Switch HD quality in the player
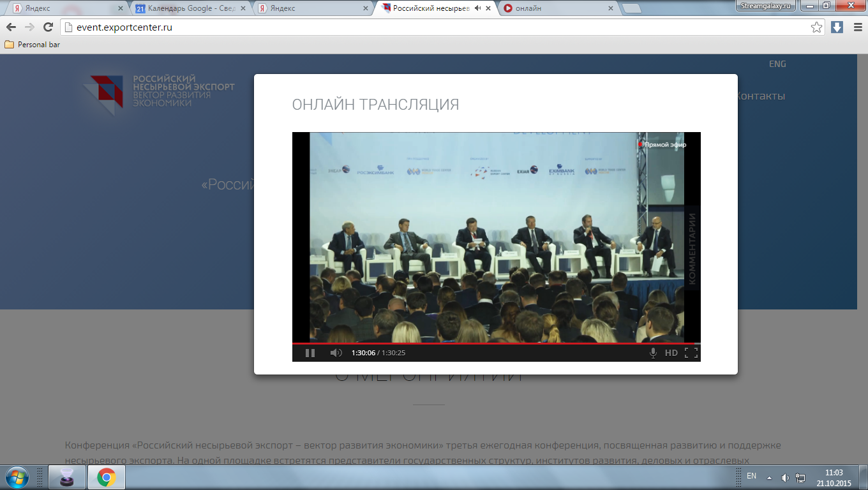Screen dimensions: 868x490 pyautogui.click(x=671, y=353)
